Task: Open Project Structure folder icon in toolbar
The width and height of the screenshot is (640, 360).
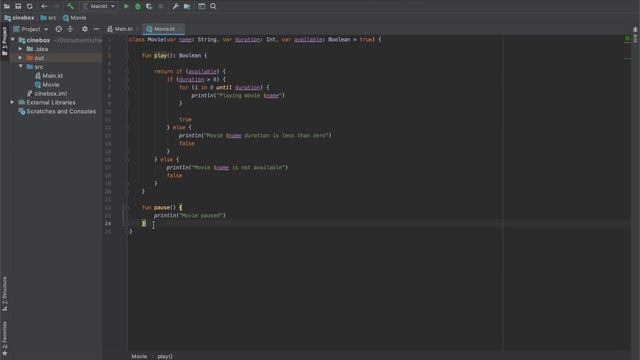Action: coord(187,6)
